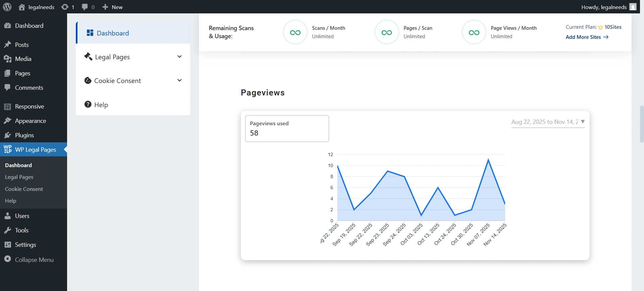Screen dimensions: 644x291
Task: Click the Users person icon
Action: (8, 216)
